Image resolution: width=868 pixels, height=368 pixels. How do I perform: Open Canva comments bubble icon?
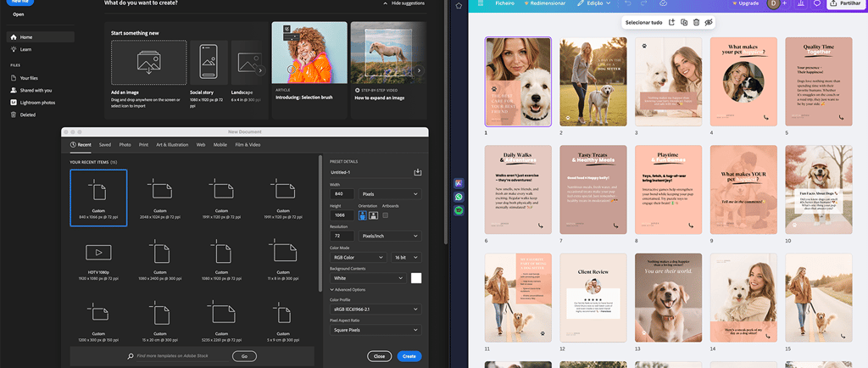click(x=816, y=3)
